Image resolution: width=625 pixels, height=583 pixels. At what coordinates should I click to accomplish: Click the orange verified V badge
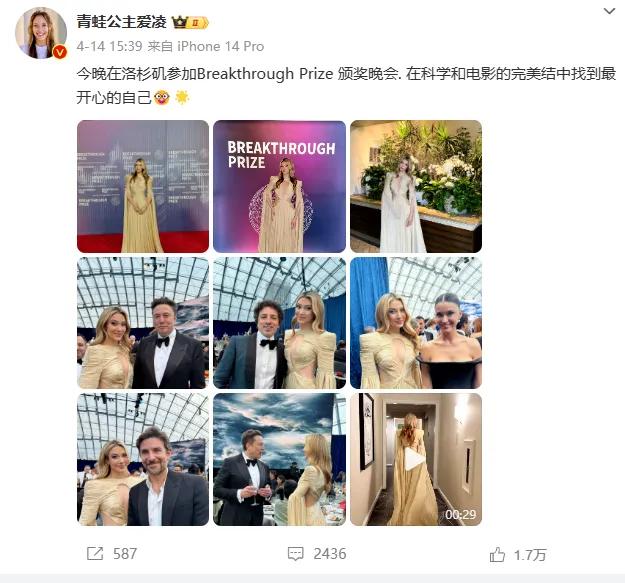pos(60,52)
